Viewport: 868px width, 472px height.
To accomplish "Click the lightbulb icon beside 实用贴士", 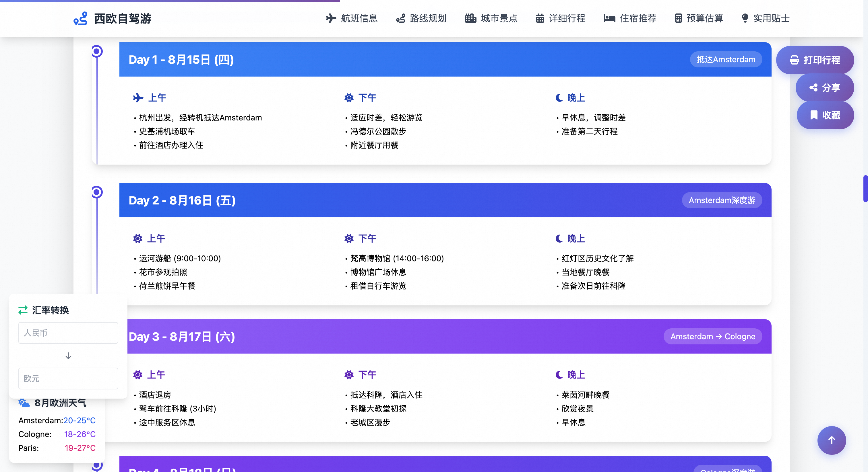I will pos(745,18).
